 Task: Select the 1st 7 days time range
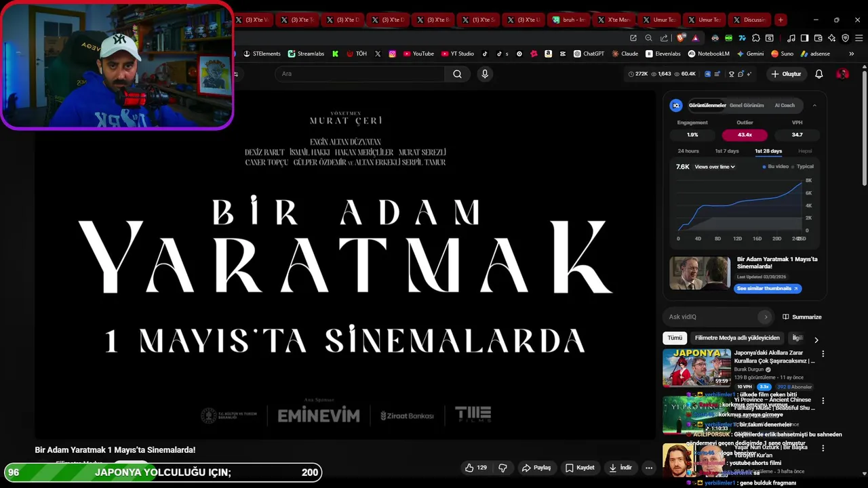(x=727, y=151)
